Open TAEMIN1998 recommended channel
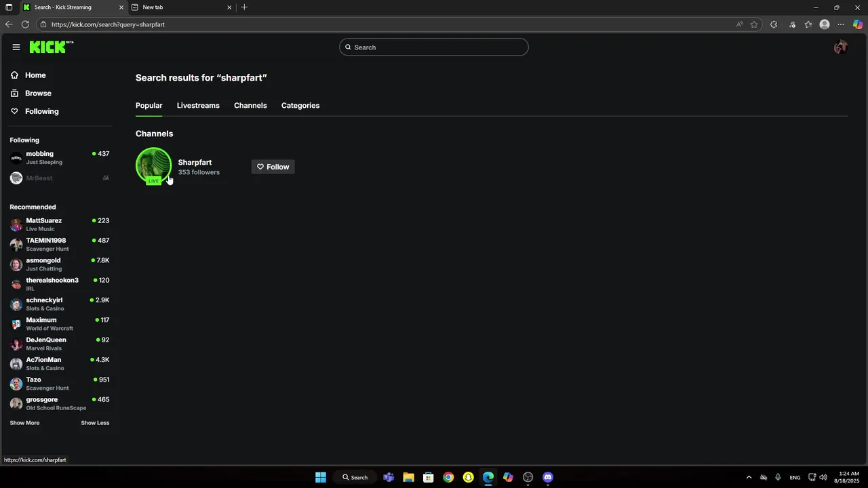 tap(60, 245)
